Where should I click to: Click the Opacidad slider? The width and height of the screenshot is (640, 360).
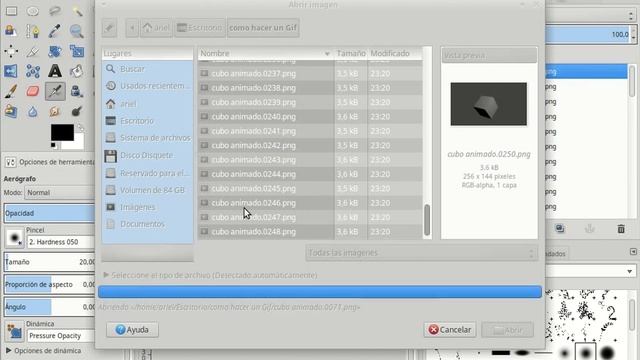tap(49, 213)
